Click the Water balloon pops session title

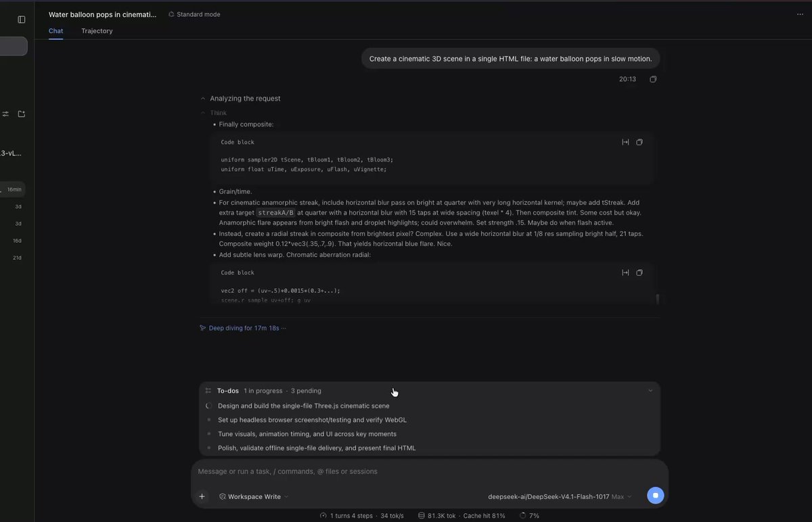tap(102, 14)
